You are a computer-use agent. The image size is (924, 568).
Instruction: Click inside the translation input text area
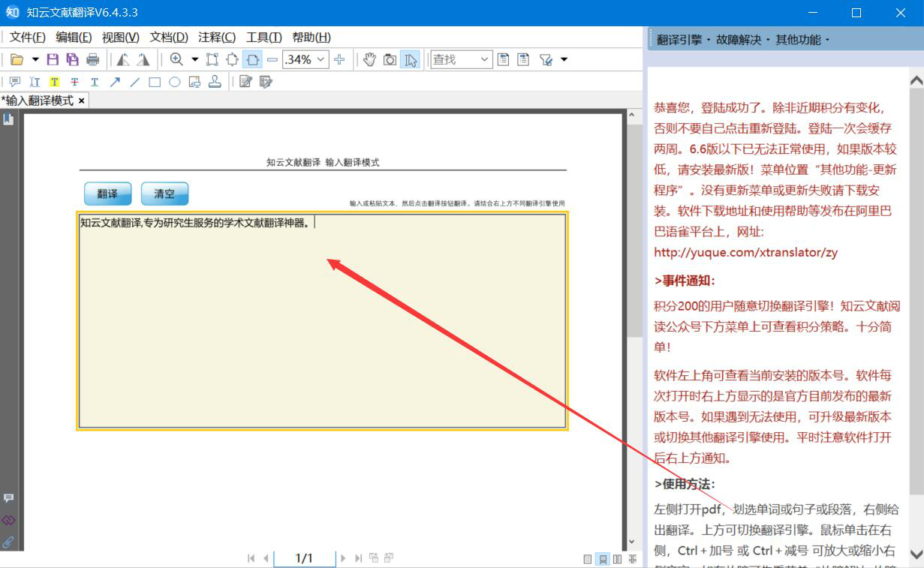click(322, 320)
